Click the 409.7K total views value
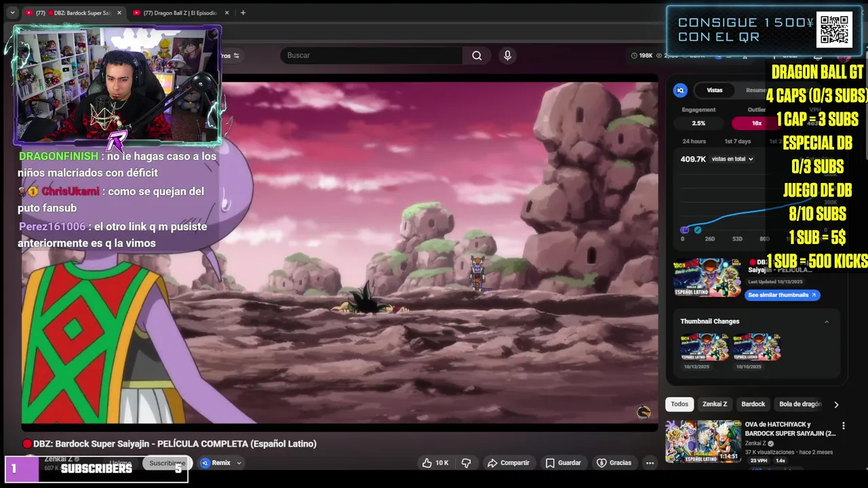 tap(693, 159)
